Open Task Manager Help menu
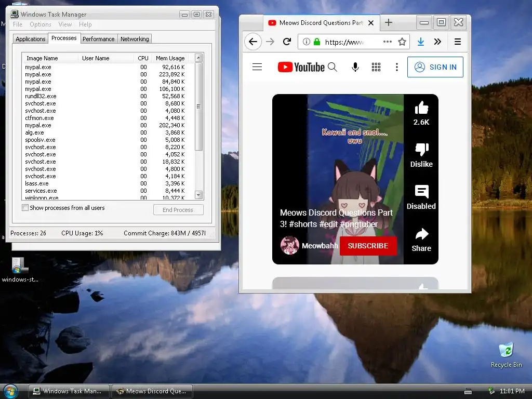Screen dimensions: 532x399 [x=85, y=24]
